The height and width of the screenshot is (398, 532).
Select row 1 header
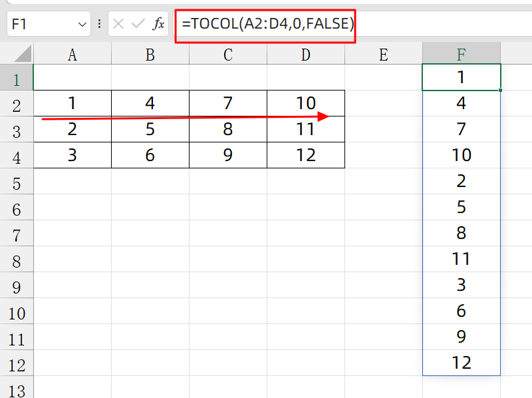[17, 80]
